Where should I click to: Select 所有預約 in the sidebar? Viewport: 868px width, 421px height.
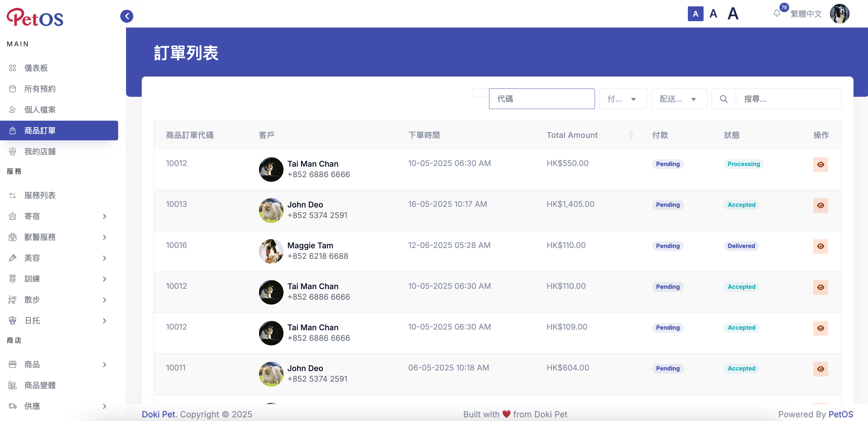(40, 89)
